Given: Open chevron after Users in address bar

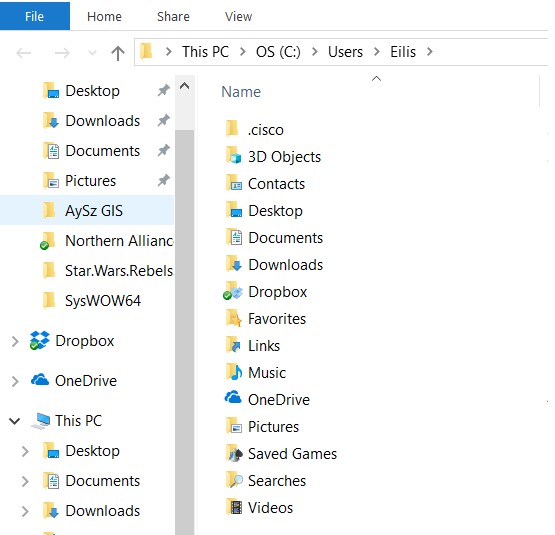Looking at the screenshot, I should [x=377, y=52].
